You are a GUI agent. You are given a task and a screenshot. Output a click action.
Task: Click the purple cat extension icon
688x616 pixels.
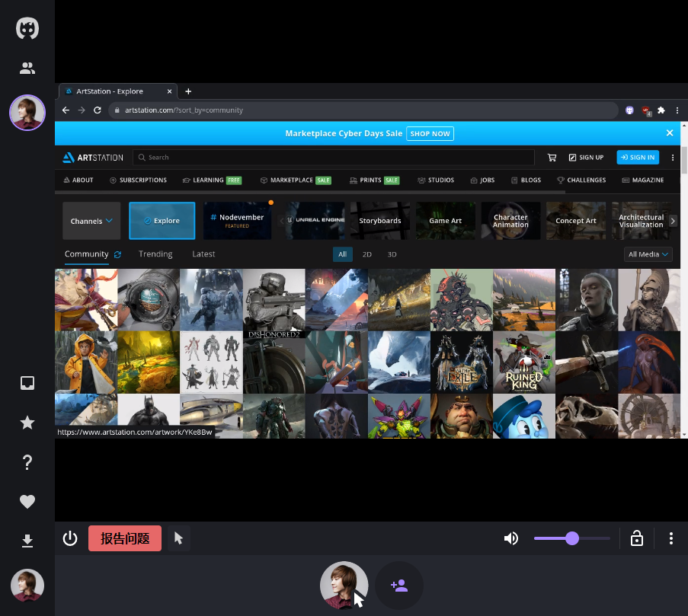pyautogui.click(x=629, y=110)
